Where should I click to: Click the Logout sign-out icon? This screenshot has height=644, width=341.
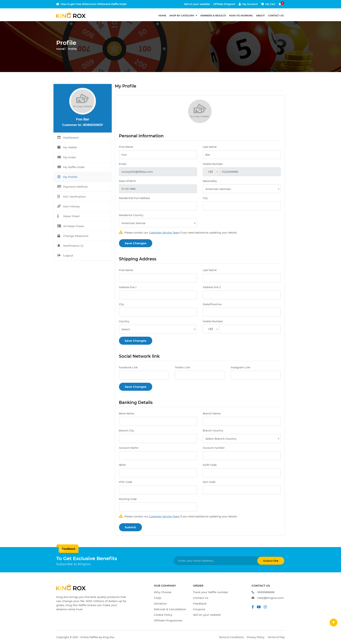pos(59,256)
